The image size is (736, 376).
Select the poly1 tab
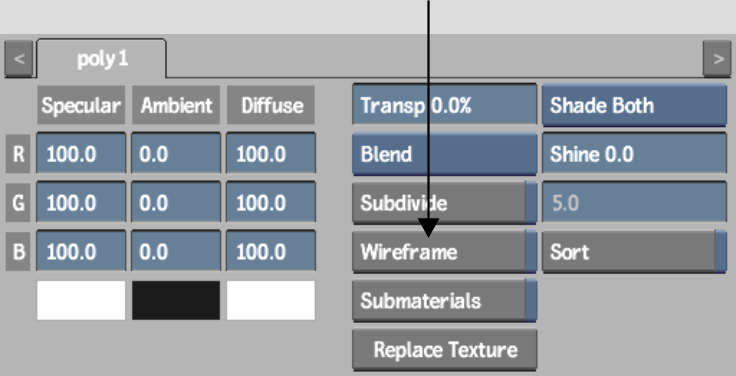(101, 59)
